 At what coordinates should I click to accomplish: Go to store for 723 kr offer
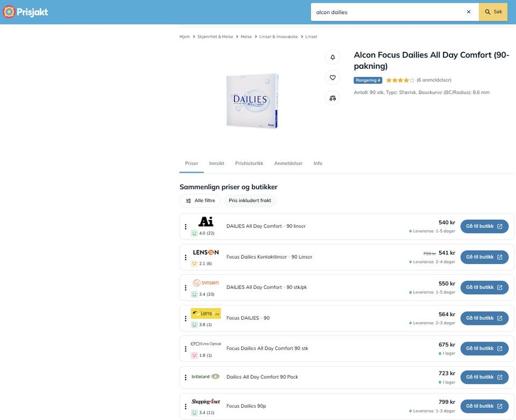(x=484, y=377)
